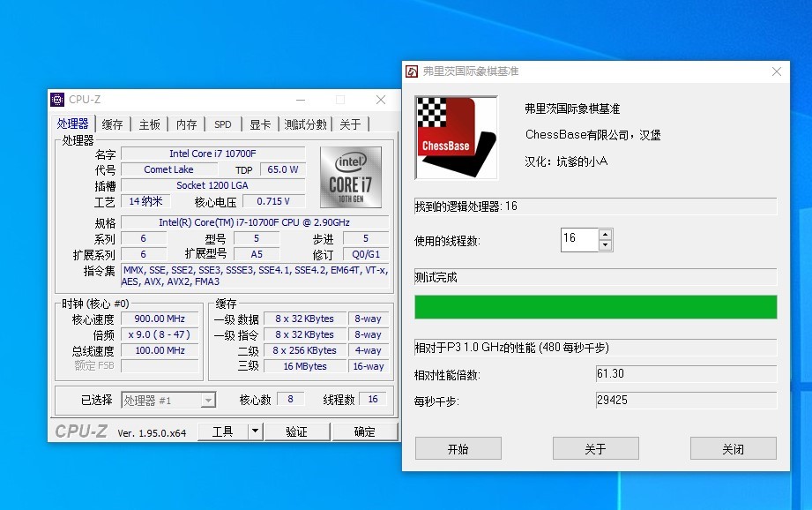Click the empty 额定 FSB field

pos(160,366)
